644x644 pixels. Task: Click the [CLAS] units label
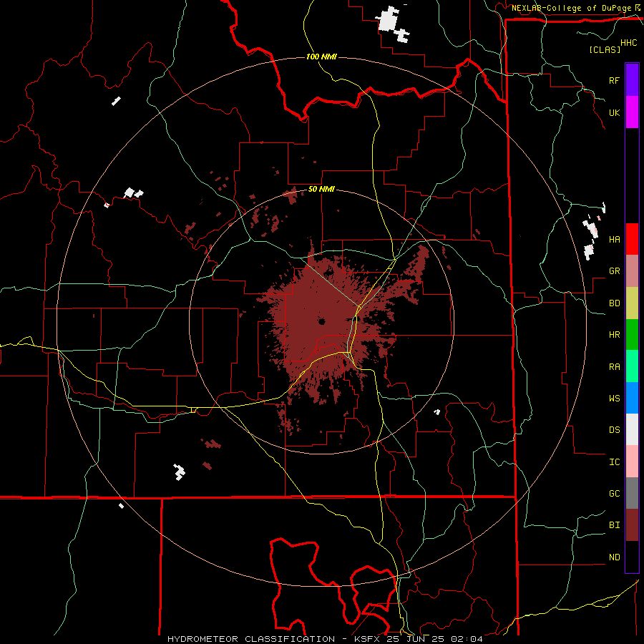point(605,49)
